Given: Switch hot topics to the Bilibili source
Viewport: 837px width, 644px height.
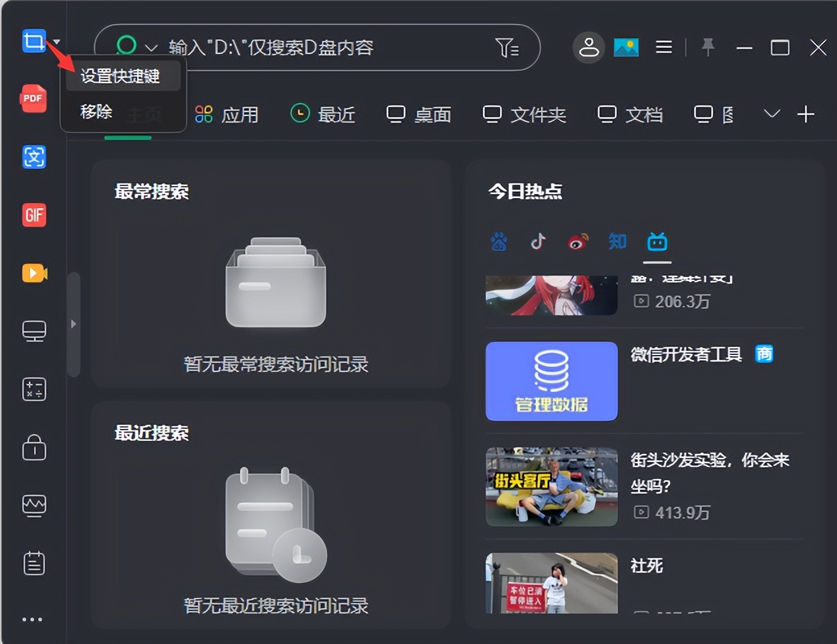Looking at the screenshot, I should click(657, 242).
